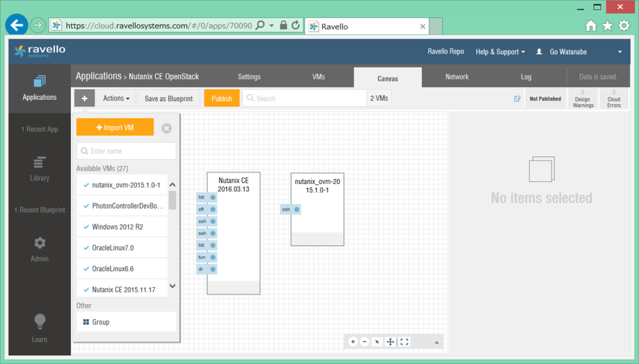
Task: Close the VM import panel
Action: point(166,128)
